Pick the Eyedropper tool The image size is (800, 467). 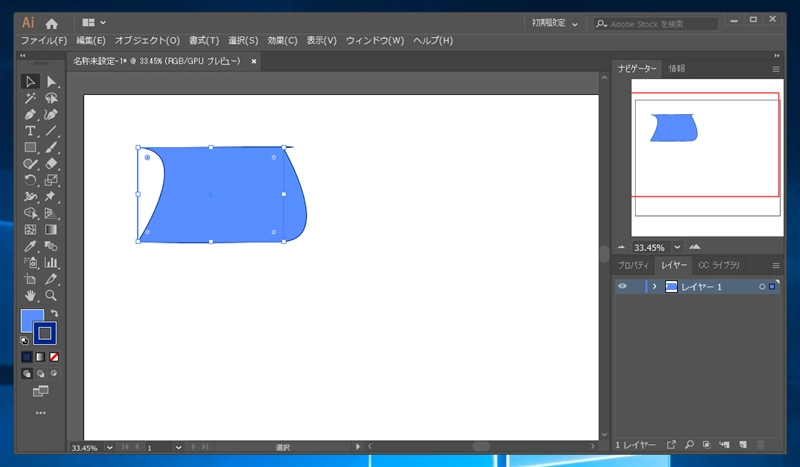click(x=30, y=246)
